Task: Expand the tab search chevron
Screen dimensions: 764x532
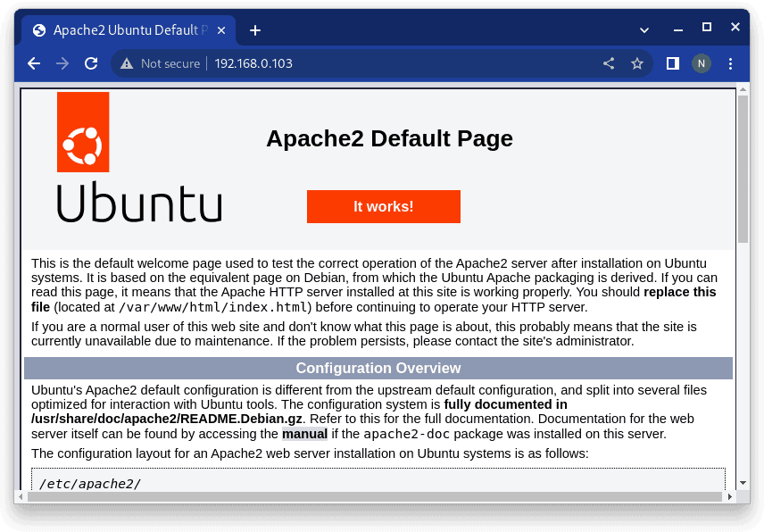Action: (644, 29)
